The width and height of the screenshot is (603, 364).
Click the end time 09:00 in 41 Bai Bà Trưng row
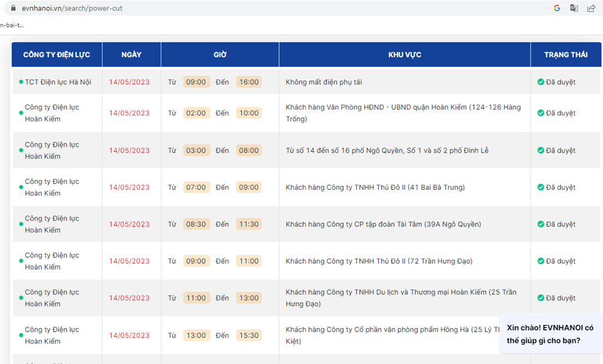point(249,187)
